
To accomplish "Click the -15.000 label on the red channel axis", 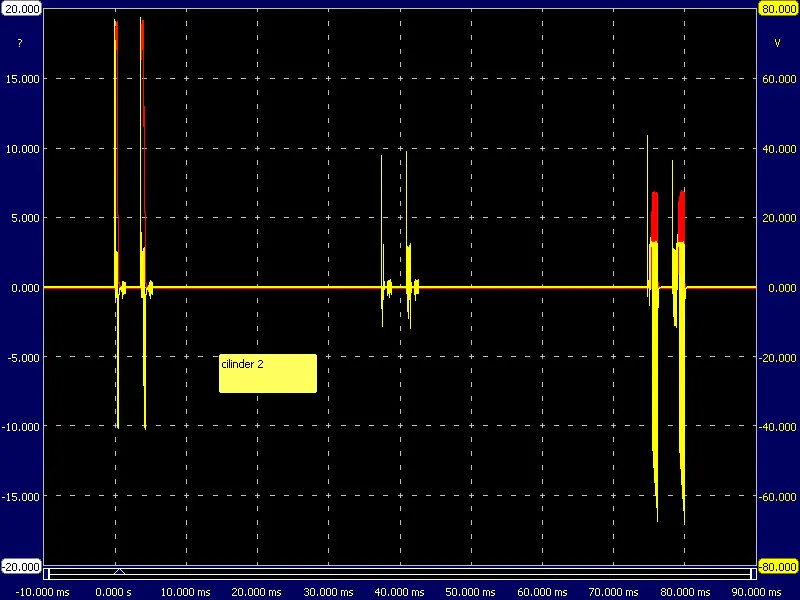I will point(21,496).
